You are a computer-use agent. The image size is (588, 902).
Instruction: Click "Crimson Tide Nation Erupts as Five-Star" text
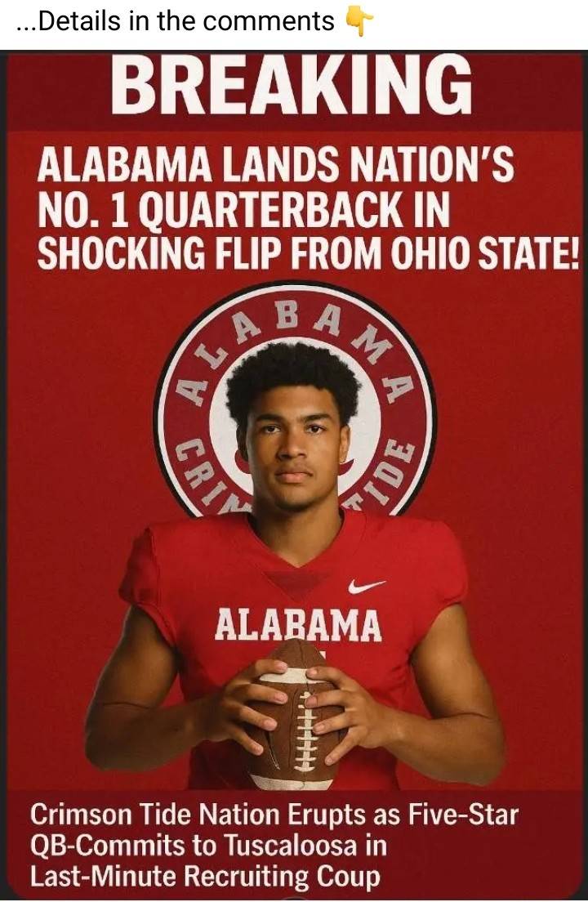pos(274,815)
